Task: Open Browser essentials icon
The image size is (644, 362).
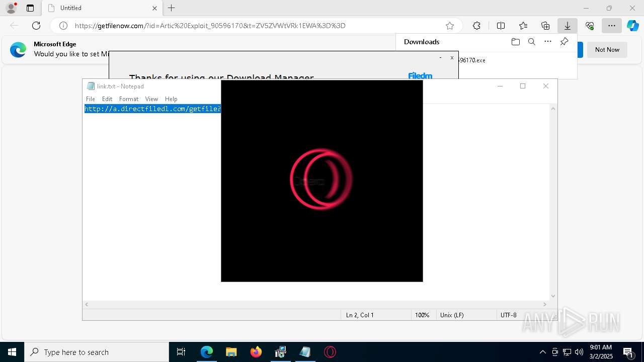Action: pos(590,26)
